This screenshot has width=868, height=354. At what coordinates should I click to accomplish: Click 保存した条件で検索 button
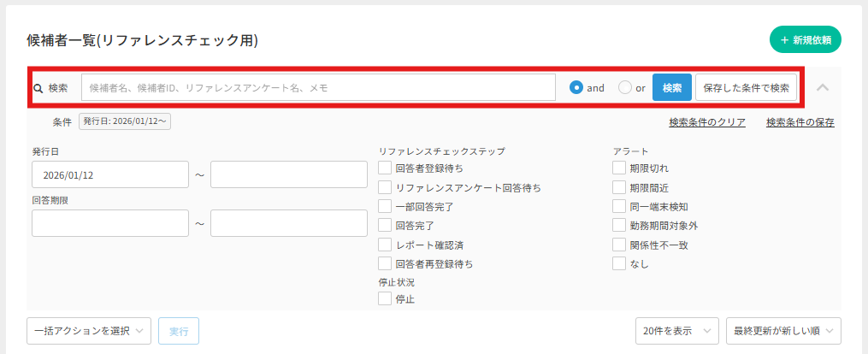point(747,87)
